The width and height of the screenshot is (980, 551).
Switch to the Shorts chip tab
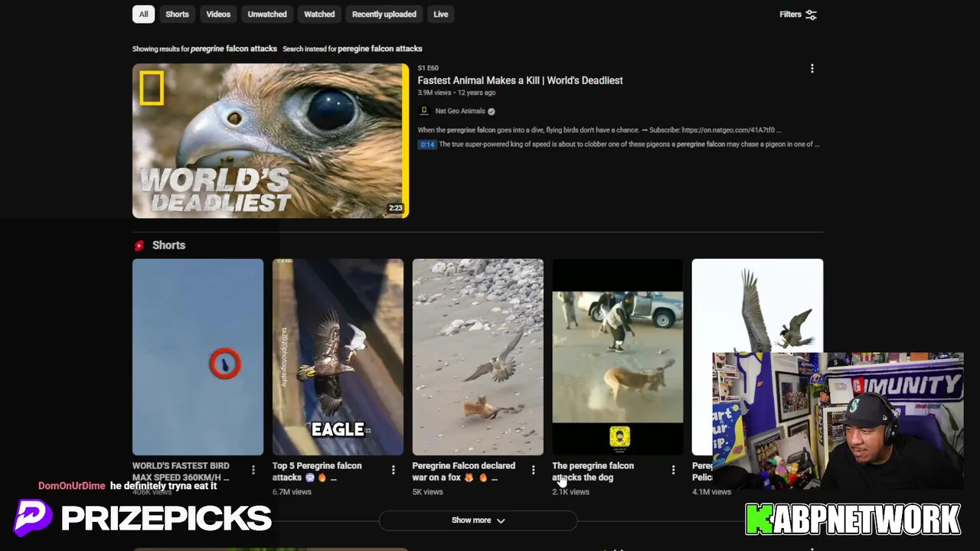pyautogui.click(x=177, y=15)
